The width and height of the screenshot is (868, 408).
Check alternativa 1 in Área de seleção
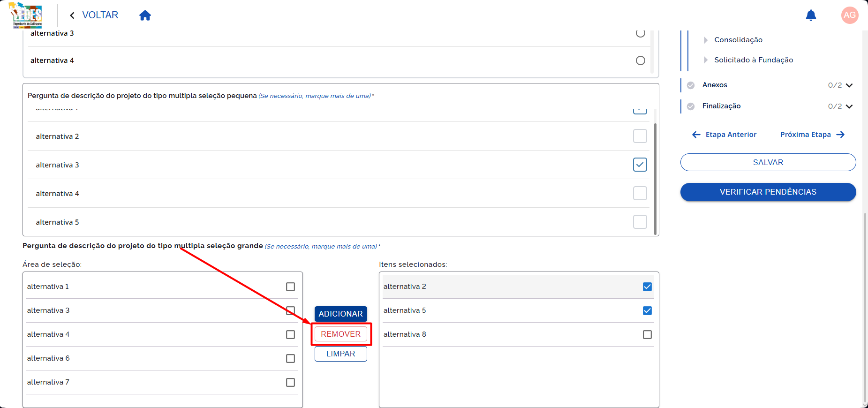click(291, 287)
